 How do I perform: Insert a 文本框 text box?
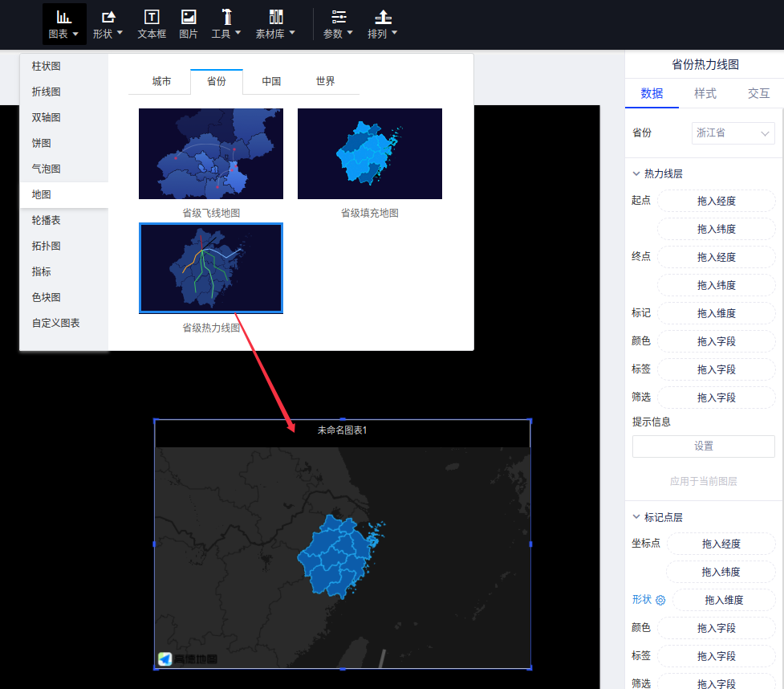click(x=151, y=24)
